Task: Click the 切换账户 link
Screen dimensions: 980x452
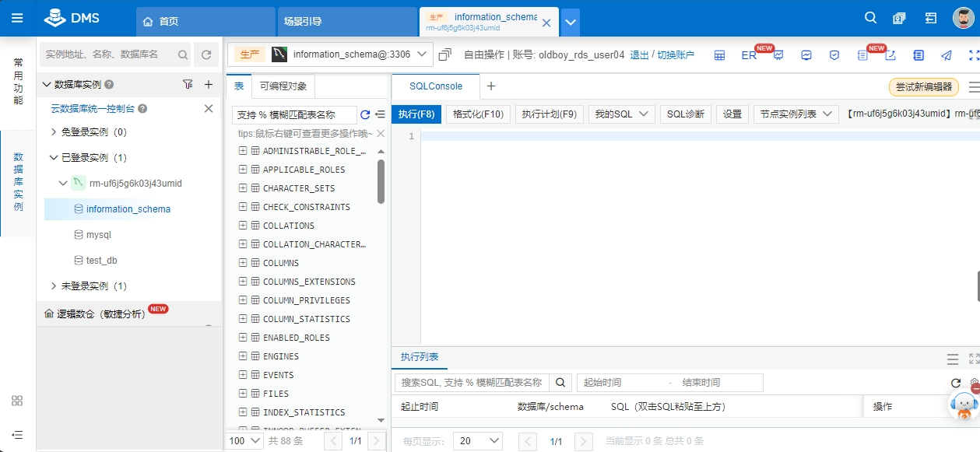Action: coord(676,55)
